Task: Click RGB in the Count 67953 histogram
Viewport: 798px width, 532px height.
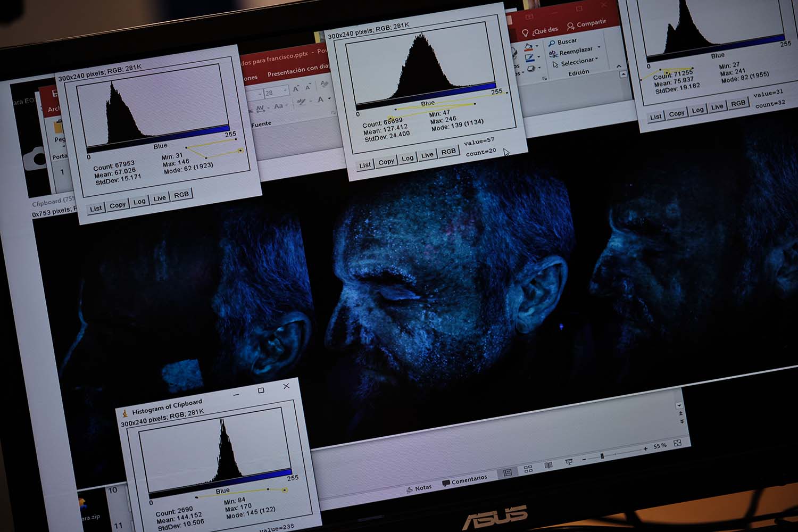Action: pyautogui.click(x=181, y=195)
